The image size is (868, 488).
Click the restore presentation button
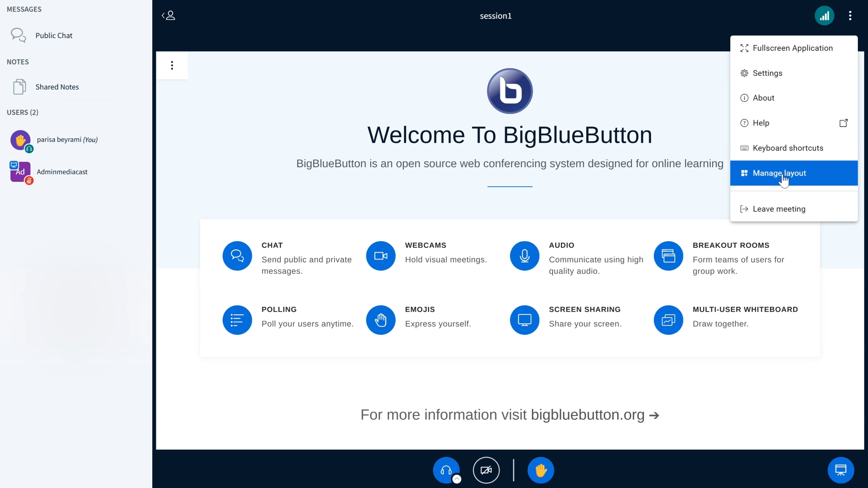click(x=841, y=470)
